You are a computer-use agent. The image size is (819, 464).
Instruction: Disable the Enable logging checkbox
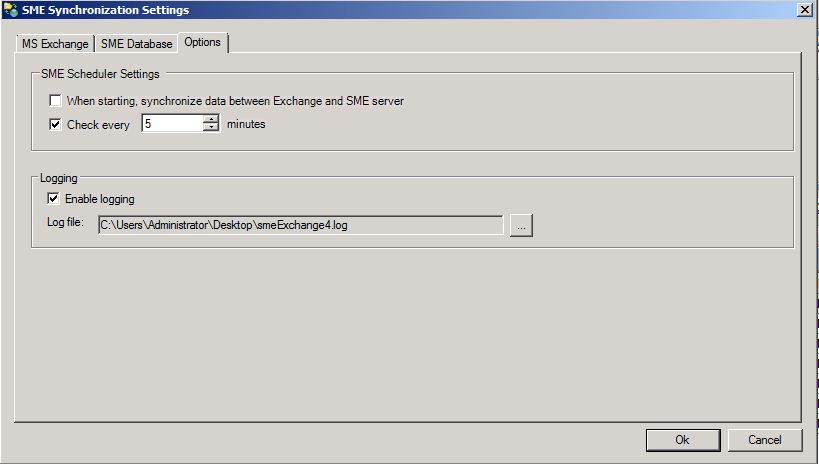click(x=53, y=199)
